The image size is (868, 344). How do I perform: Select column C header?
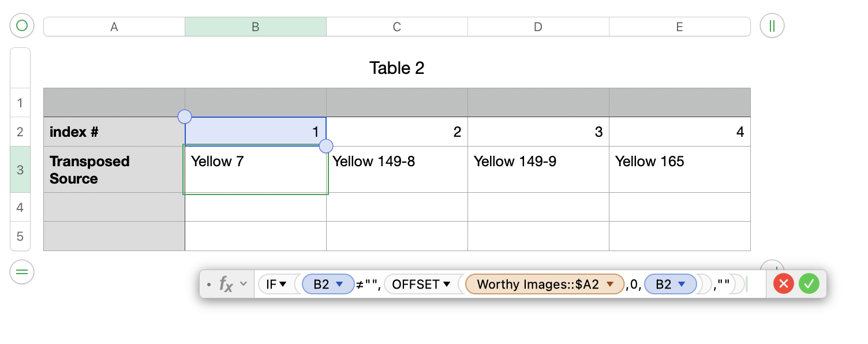pyautogui.click(x=397, y=27)
